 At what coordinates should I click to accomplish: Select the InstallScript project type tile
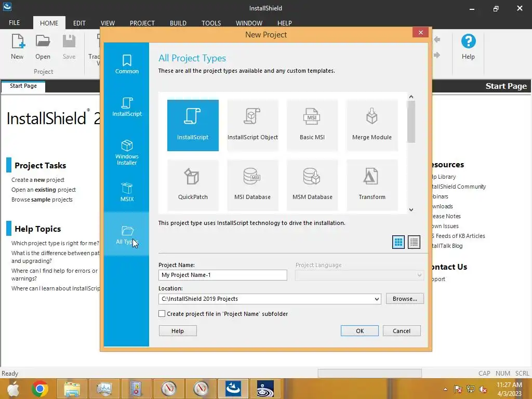(x=193, y=125)
